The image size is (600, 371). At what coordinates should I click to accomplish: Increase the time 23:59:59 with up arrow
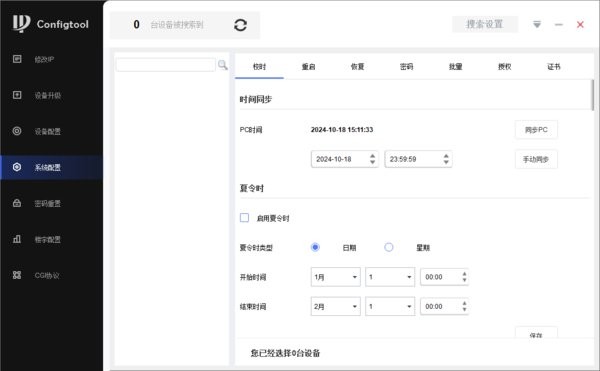click(x=446, y=156)
